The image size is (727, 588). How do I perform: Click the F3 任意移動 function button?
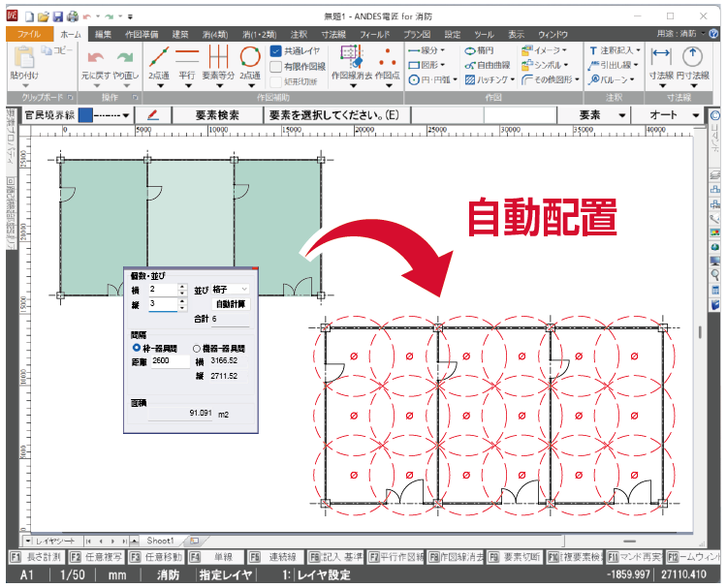coord(156,557)
